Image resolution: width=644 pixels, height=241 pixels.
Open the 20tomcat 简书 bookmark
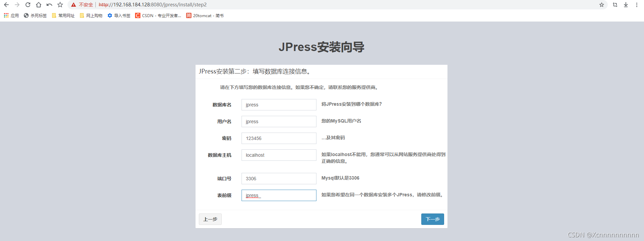[205, 15]
